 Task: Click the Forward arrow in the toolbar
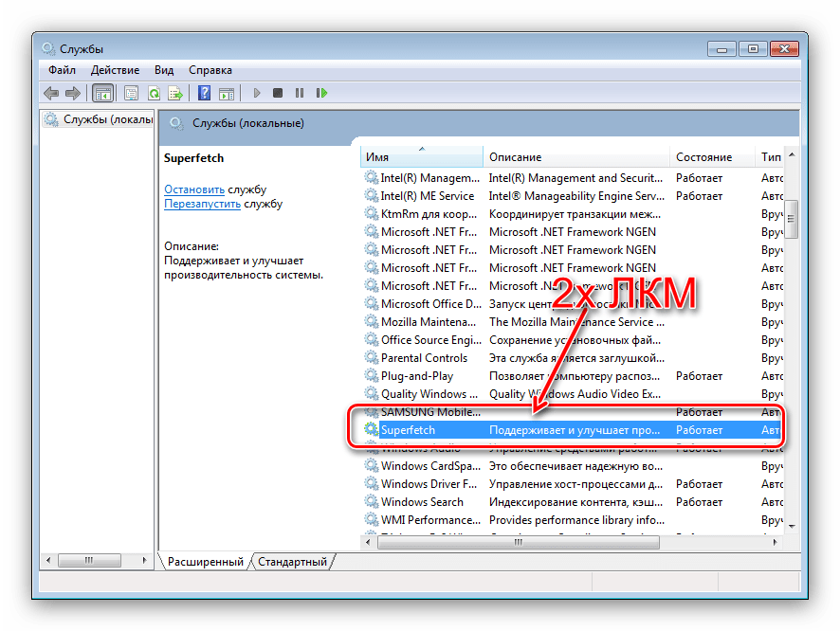coord(73,93)
